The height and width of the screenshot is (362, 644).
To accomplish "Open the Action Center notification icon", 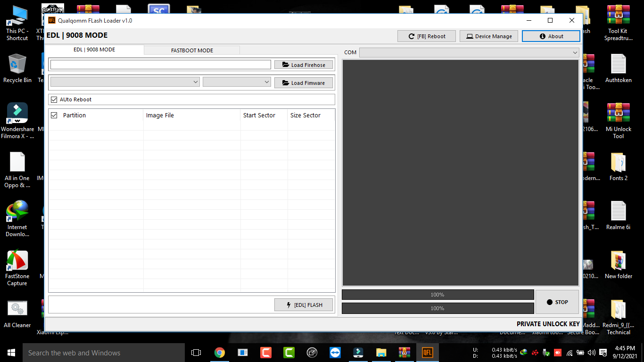I will click(603, 353).
